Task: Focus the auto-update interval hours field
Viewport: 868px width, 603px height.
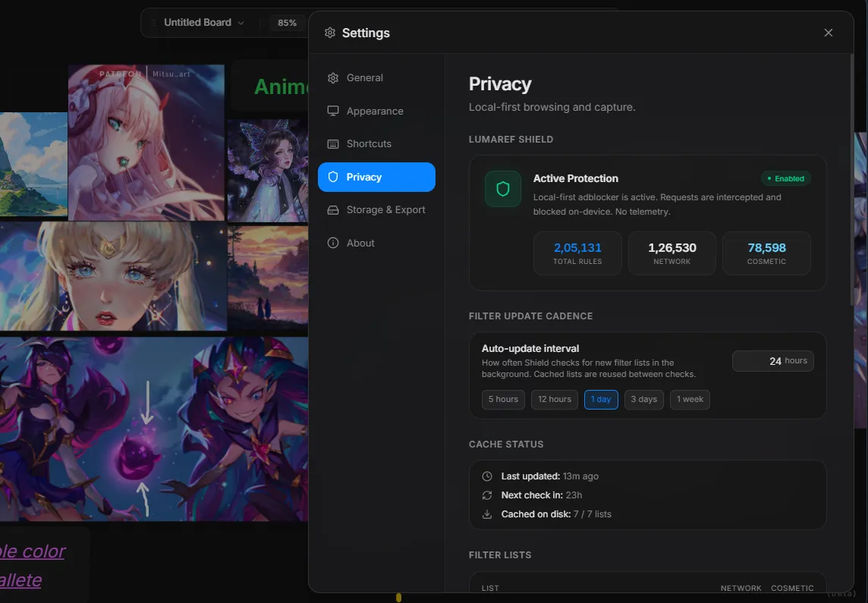Action: 773,361
